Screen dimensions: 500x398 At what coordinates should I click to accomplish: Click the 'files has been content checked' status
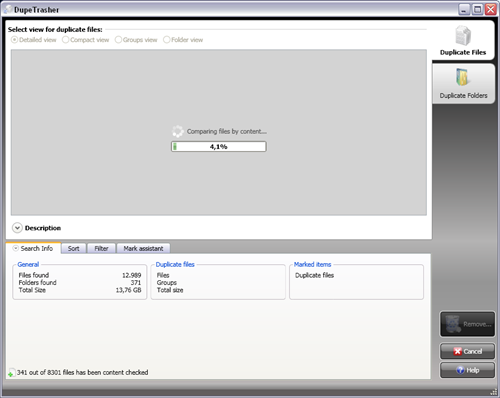(x=82, y=372)
